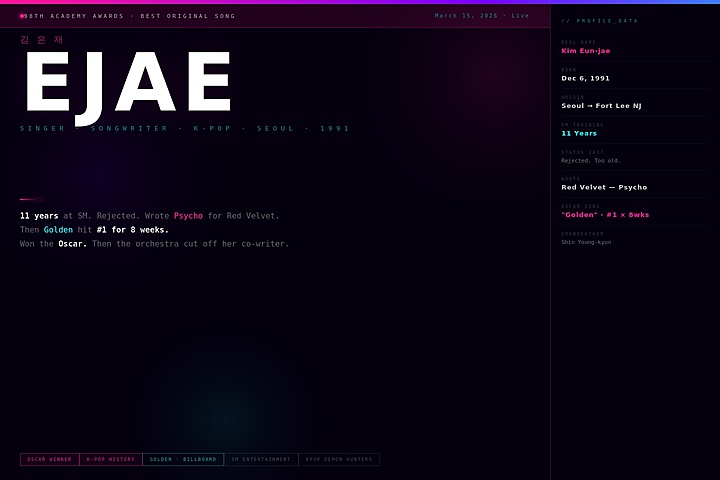Open the K-POP HISTORY tag
The width and height of the screenshot is (720, 480).
point(110,460)
